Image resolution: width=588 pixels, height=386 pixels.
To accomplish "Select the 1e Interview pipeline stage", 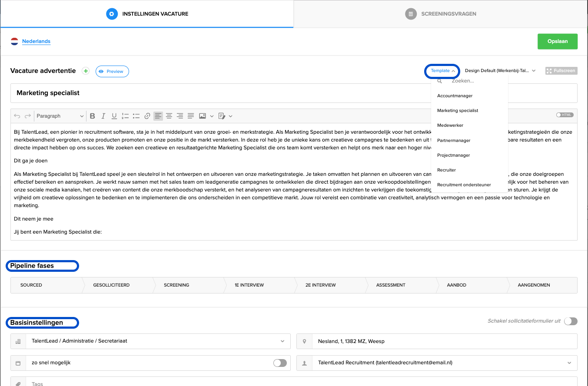I will click(259, 285).
